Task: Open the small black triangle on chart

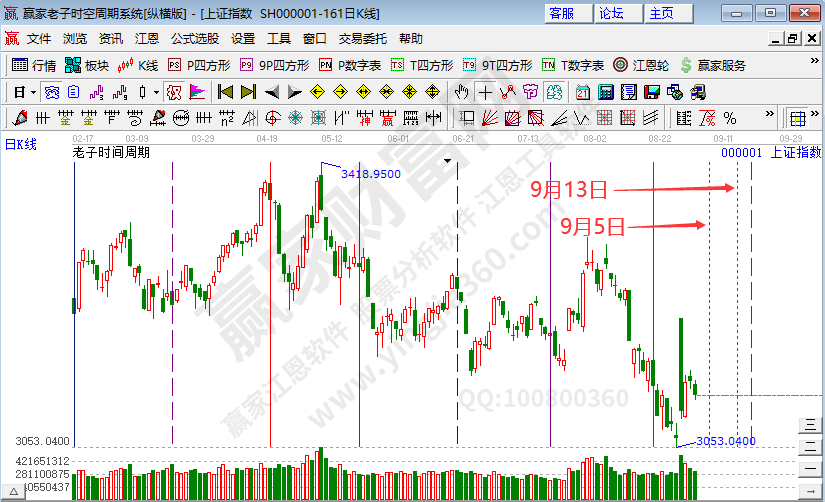Action: (x=447, y=160)
